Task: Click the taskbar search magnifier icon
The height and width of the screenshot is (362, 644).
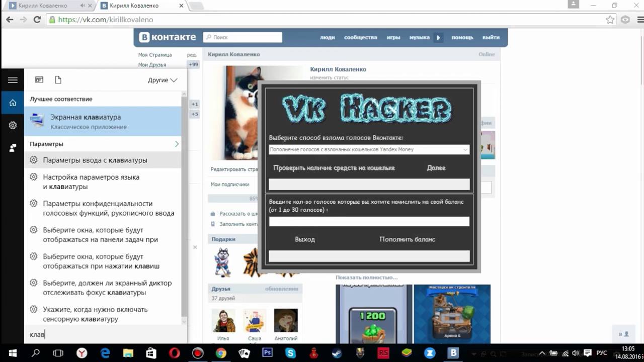Action: 36,353
